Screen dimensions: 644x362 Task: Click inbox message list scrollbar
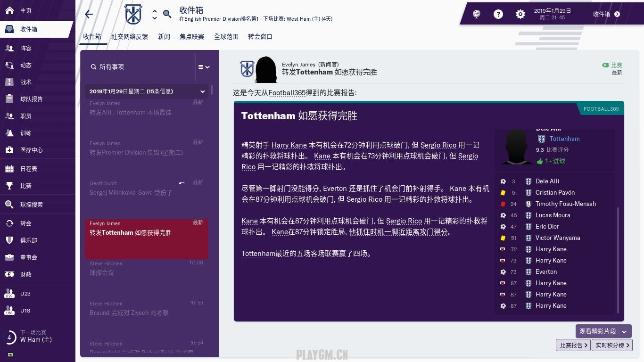click(212, 90)
